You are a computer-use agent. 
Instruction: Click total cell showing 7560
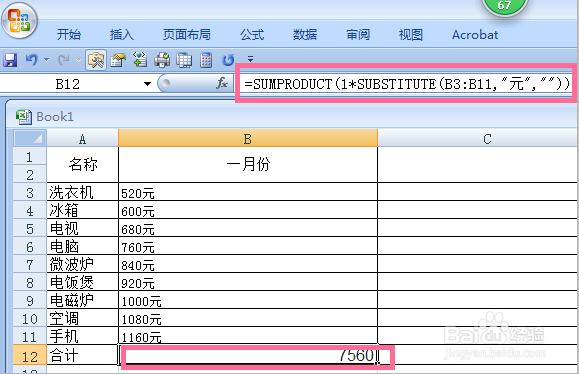point(248,356)
